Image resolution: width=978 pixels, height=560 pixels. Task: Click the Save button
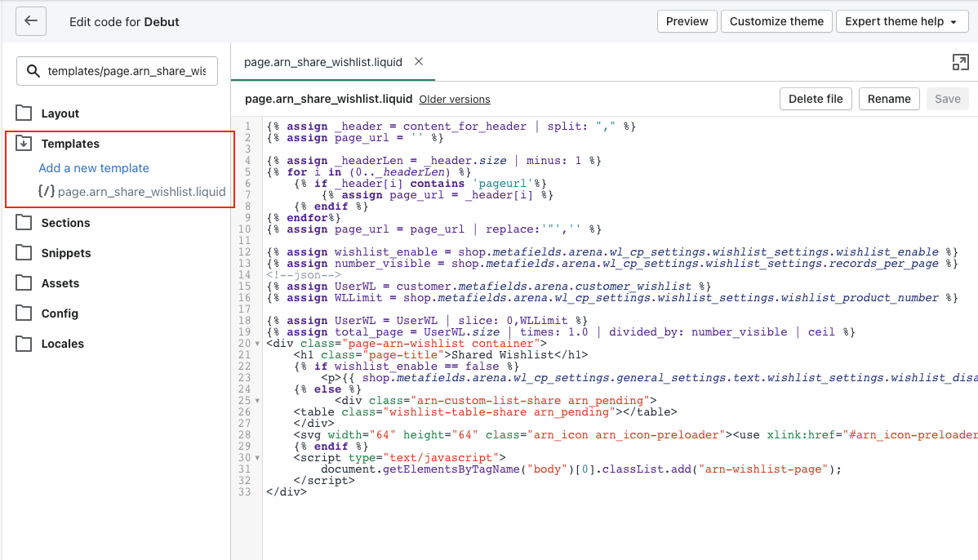(948, 99)
